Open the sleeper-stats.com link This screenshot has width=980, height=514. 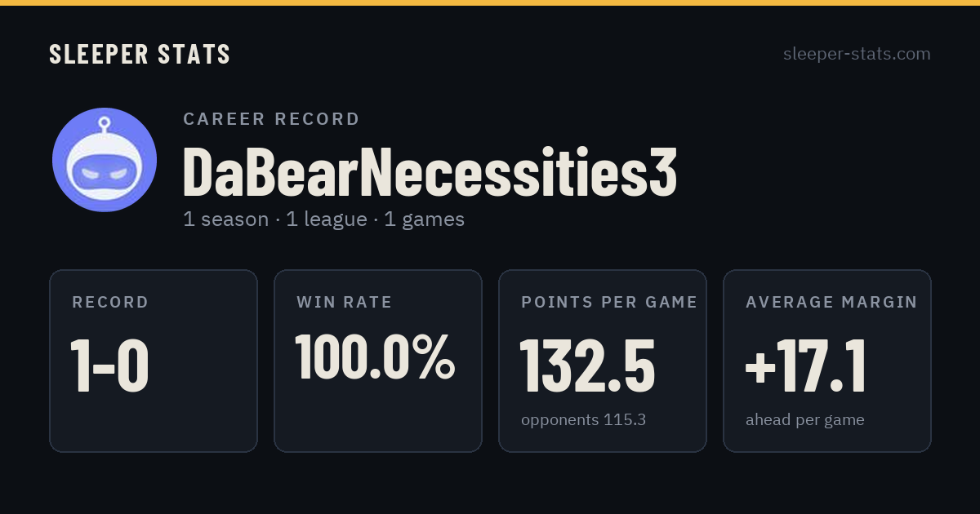point(857,54)
